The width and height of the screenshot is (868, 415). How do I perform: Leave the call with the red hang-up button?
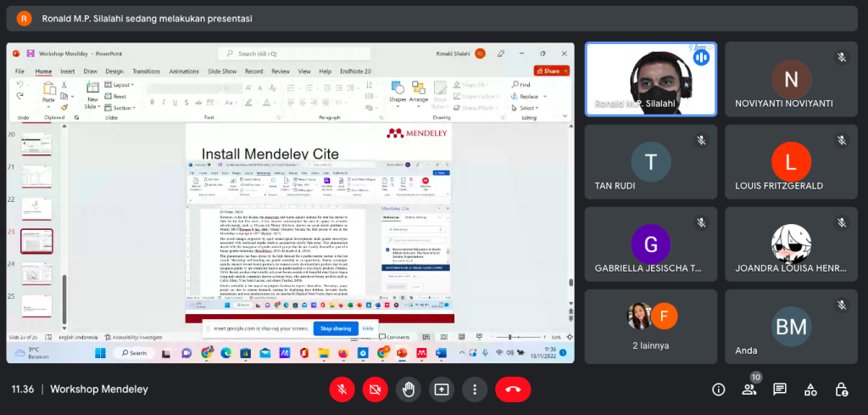coord(513,390)
